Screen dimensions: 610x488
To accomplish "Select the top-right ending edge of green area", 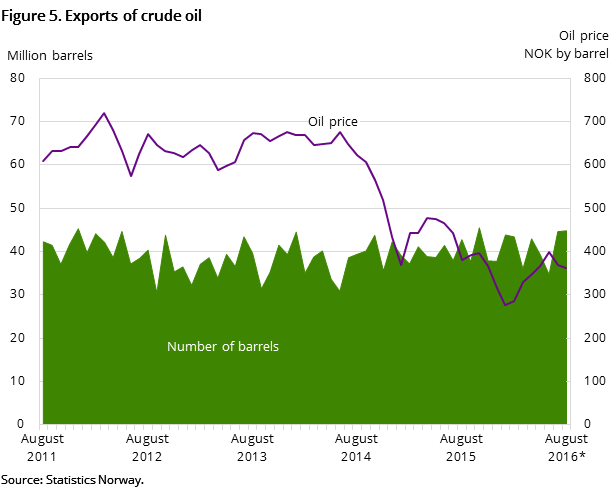I will pyautogui.click(x=567, y=231).
